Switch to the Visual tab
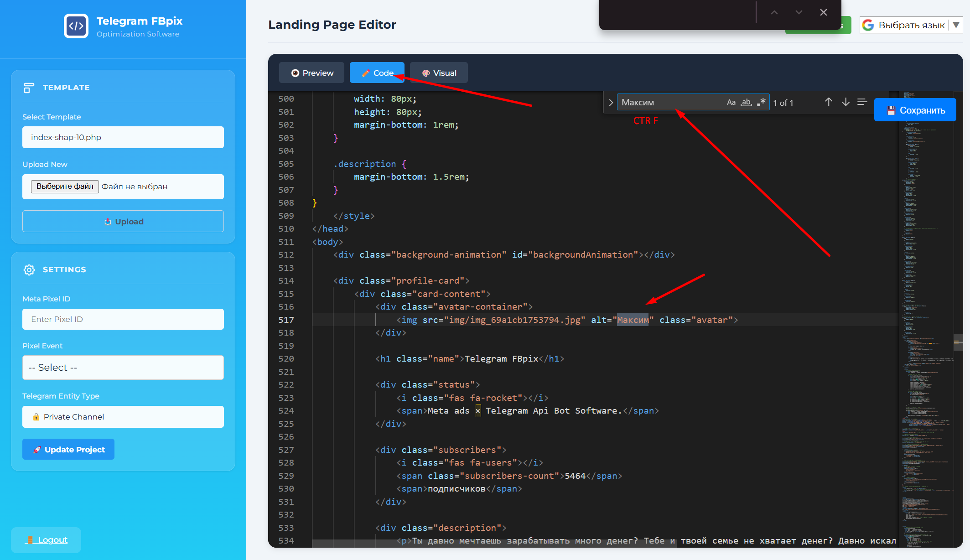 pyautogui.click(x=439, y=73)
